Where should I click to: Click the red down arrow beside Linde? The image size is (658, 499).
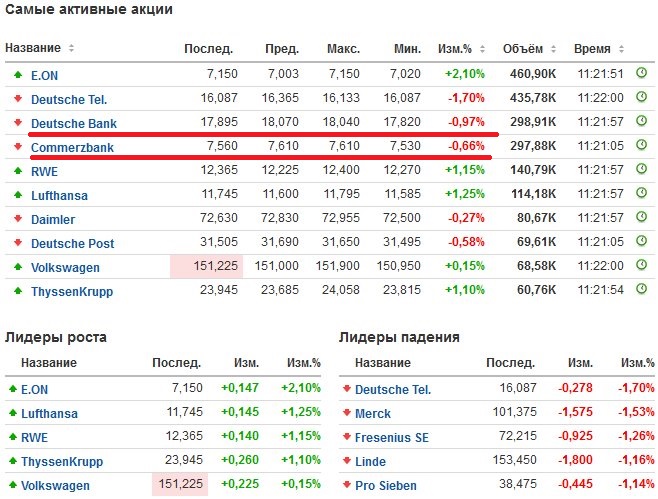click(347, 462)
